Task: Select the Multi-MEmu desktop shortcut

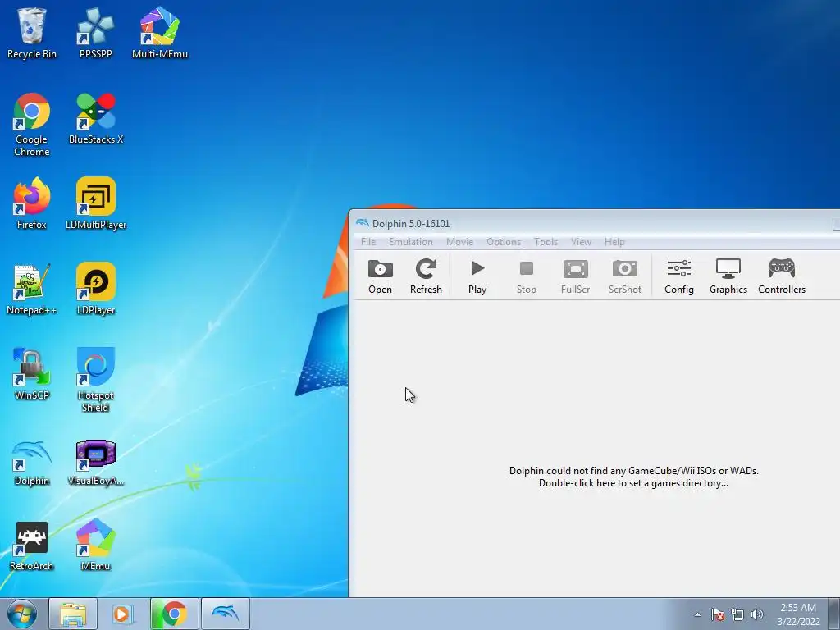Action: (x=160, y=33)
